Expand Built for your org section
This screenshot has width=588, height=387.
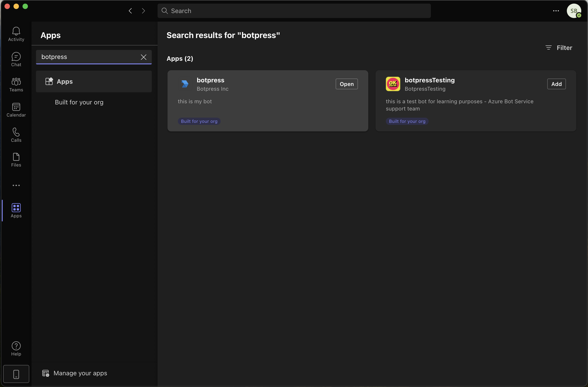coord(79,102)
